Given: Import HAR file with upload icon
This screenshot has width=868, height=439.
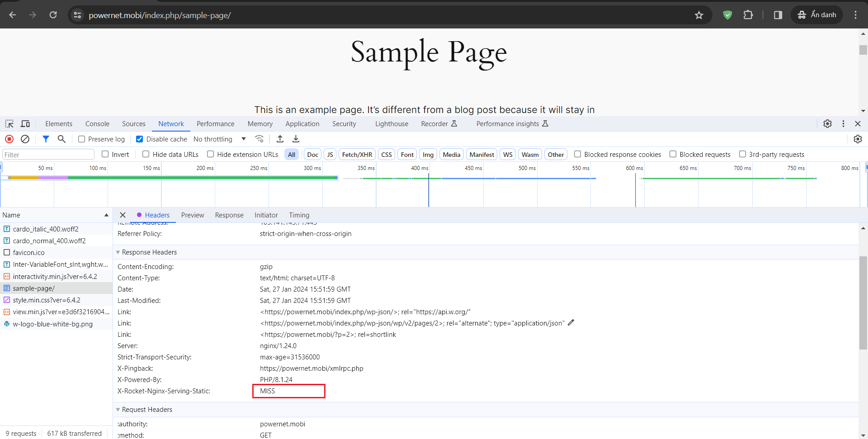Looking at the screenshot, I should pos(280,139).
